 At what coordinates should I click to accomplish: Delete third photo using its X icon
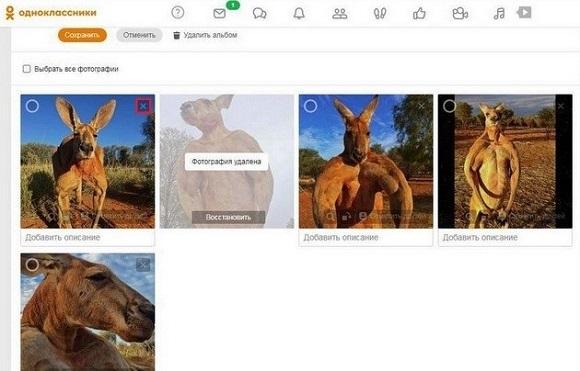(421, 107)
